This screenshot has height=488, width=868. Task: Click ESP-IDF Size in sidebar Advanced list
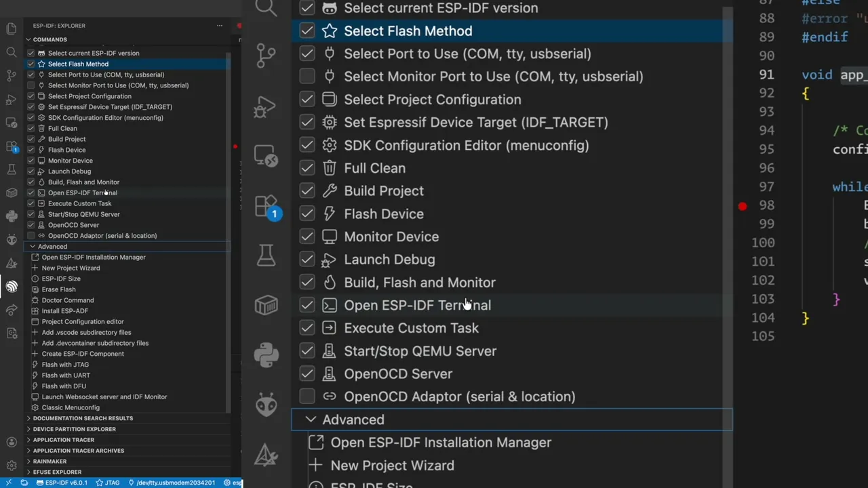(61, 279)
